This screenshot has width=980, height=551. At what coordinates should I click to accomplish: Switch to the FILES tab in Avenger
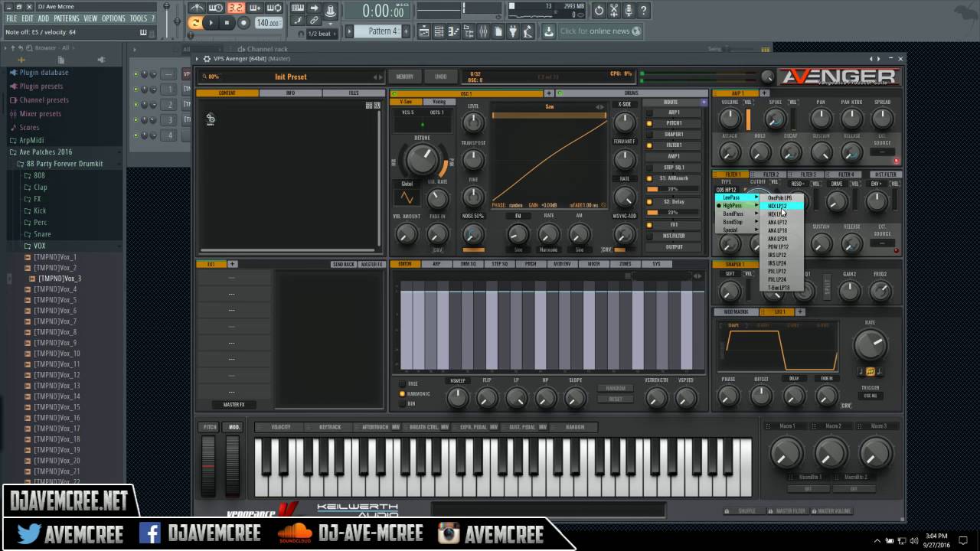[354, 93]
